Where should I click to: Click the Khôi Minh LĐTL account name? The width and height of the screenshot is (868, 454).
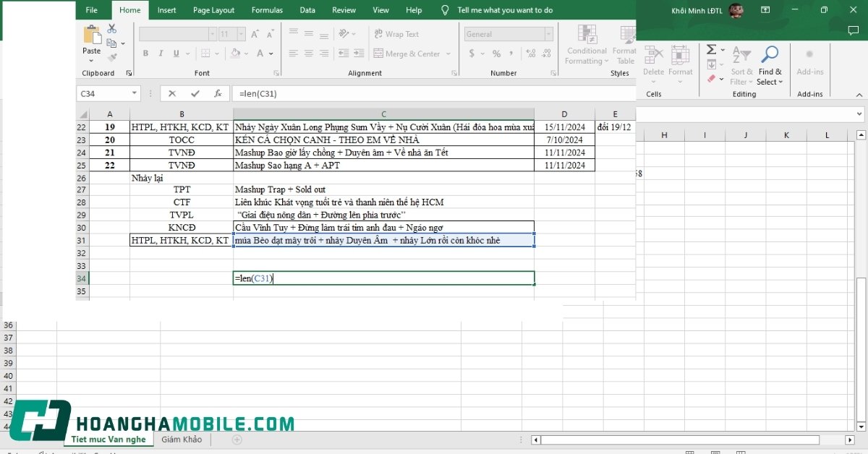coord(697,10)
